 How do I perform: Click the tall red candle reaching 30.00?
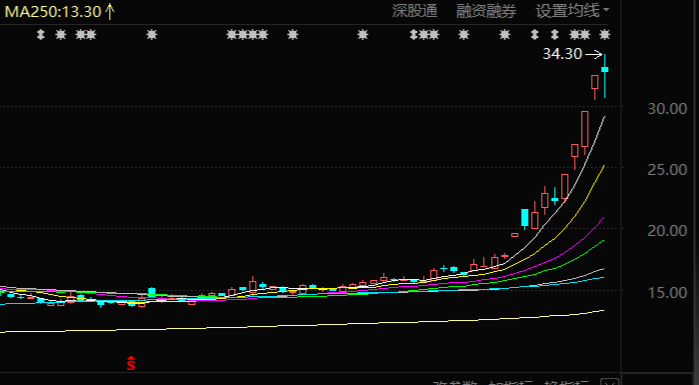[x=584, y=129]
